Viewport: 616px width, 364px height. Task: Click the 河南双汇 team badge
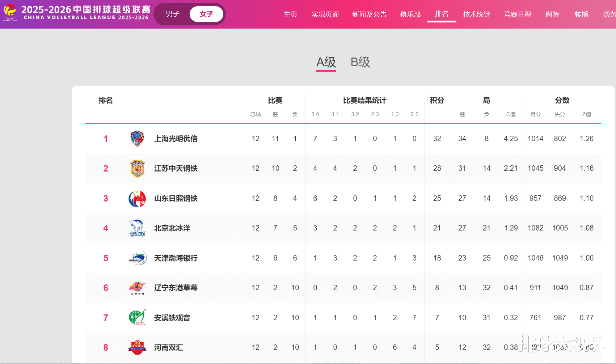pos(137,348)
